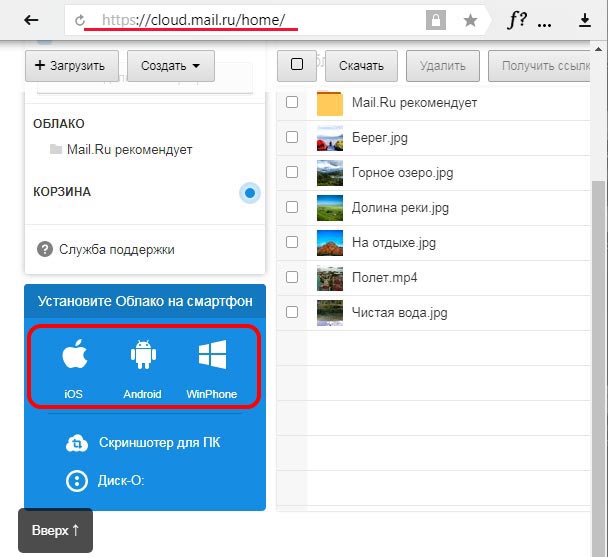
Task: Open КОРЗИНА section in sidebar
Action: pos(62,192)
